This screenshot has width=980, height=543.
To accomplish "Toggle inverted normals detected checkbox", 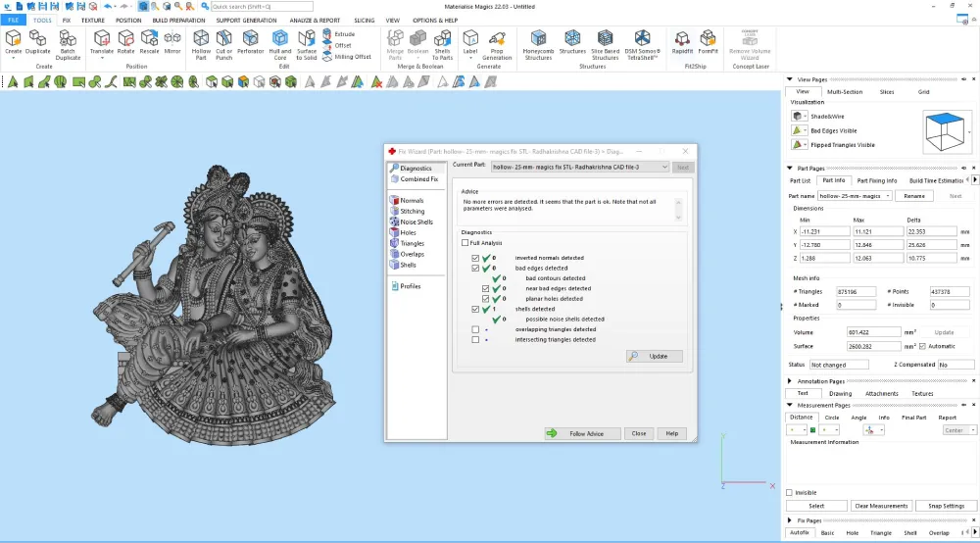I will point(475,258).
